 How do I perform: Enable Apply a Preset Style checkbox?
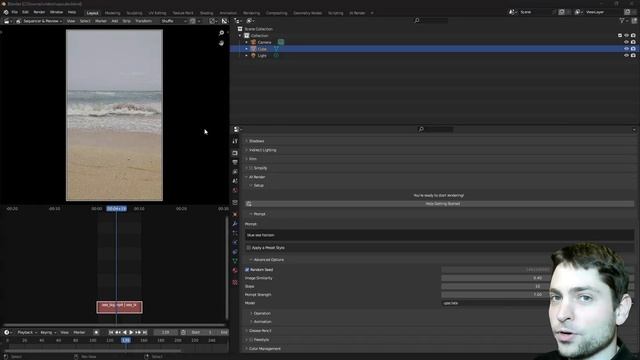coord(249,248)
